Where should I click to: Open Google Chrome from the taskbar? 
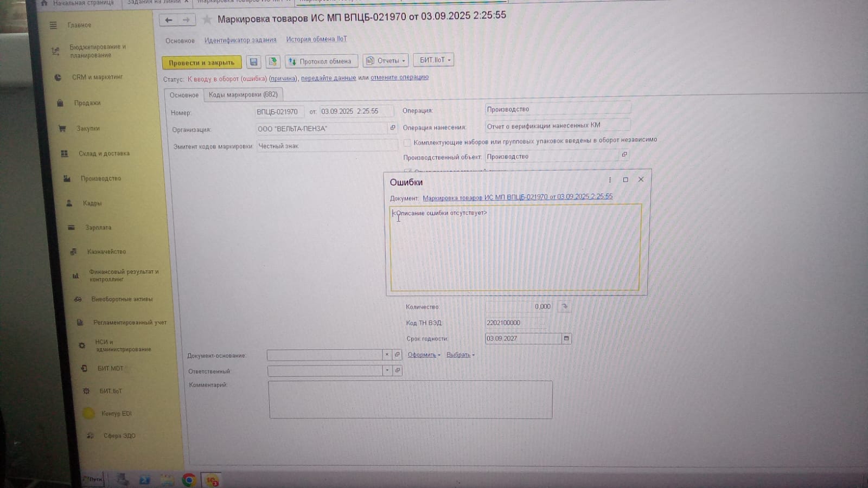pyautogui.click(x=189, y=480)
